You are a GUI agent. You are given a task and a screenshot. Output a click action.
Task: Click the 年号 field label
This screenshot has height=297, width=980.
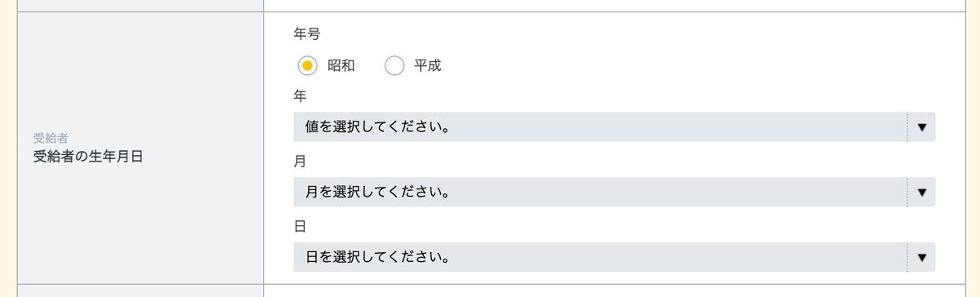(306, 34)
